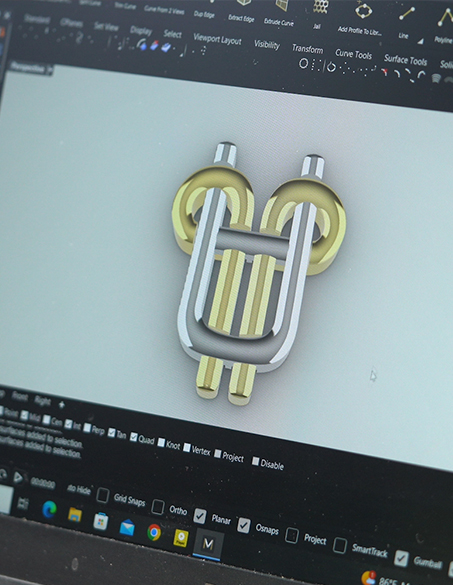The width and height of the screenshot is (453, 585).
Task: Open Microsoft Store from the taskbar
Action: tap(100, 521)
